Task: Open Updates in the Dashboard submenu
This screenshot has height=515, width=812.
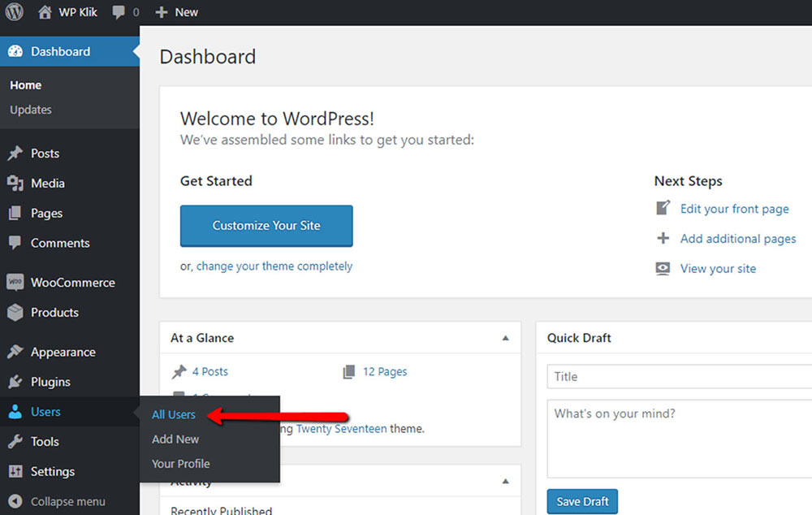Action: click(31, 110)
